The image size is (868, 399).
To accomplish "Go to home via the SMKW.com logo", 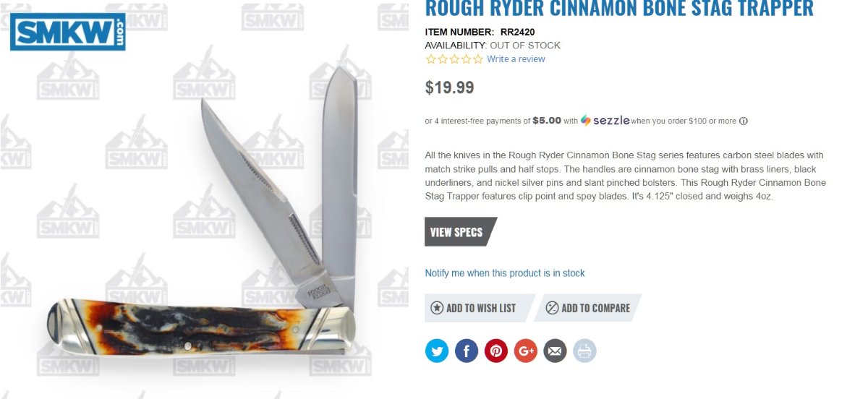I will [68, 32].
